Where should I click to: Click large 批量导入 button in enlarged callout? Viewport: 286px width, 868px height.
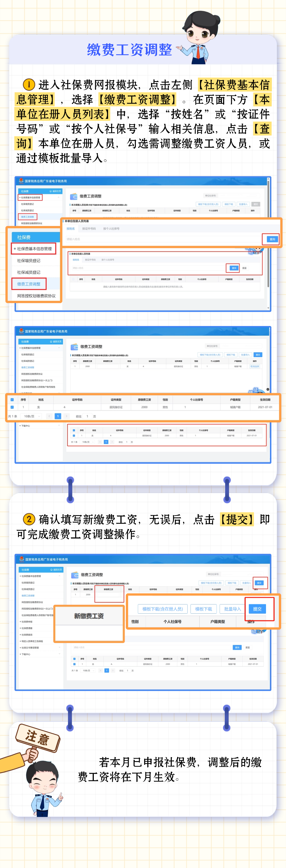(232, 609)
